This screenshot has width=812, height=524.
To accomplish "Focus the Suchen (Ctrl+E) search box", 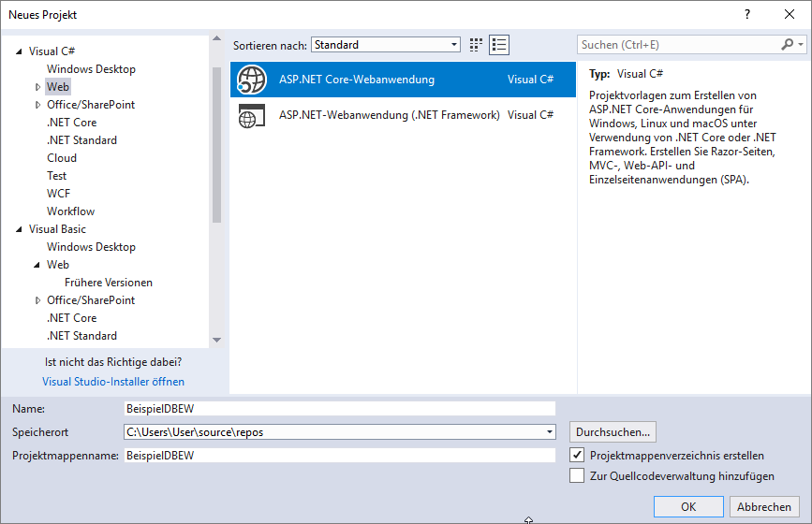I will (x=678, y=45).
